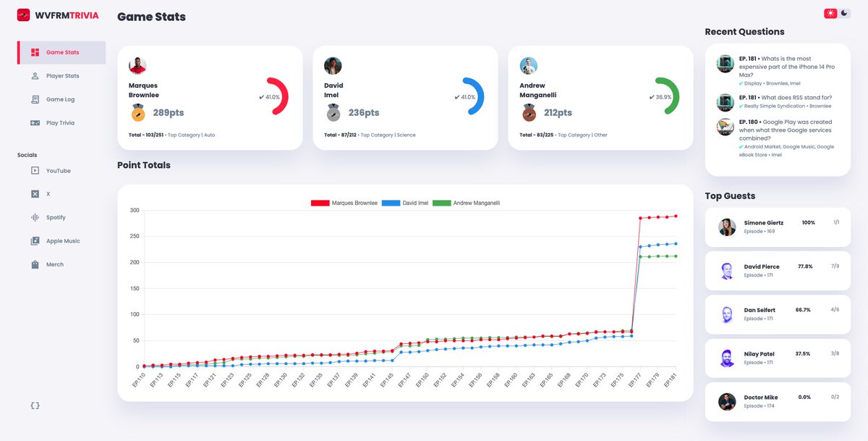Viewport: 868px width, 441px height.
Task: Click Andrew Manganelli's avatar on stats card
Action: 529,66
